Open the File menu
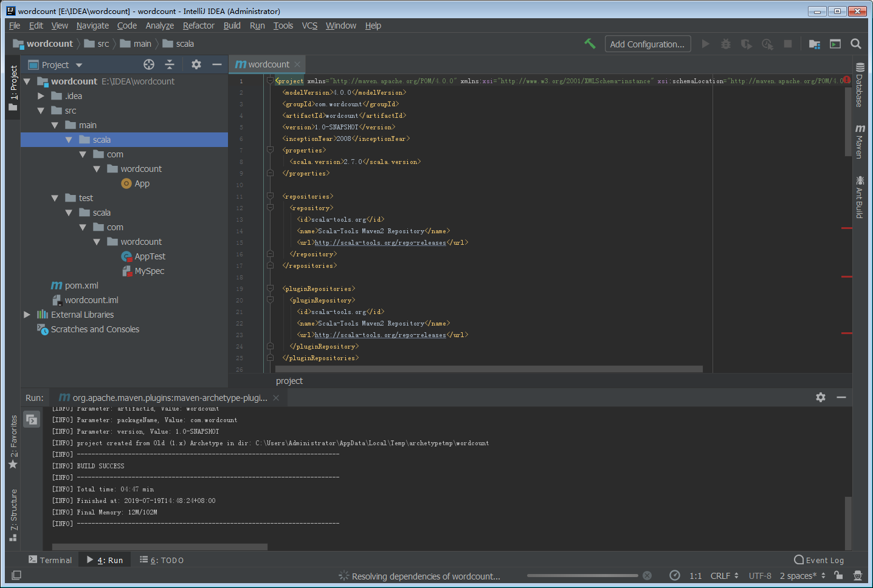This screenshot has height=588, width=873. (15, 26)
